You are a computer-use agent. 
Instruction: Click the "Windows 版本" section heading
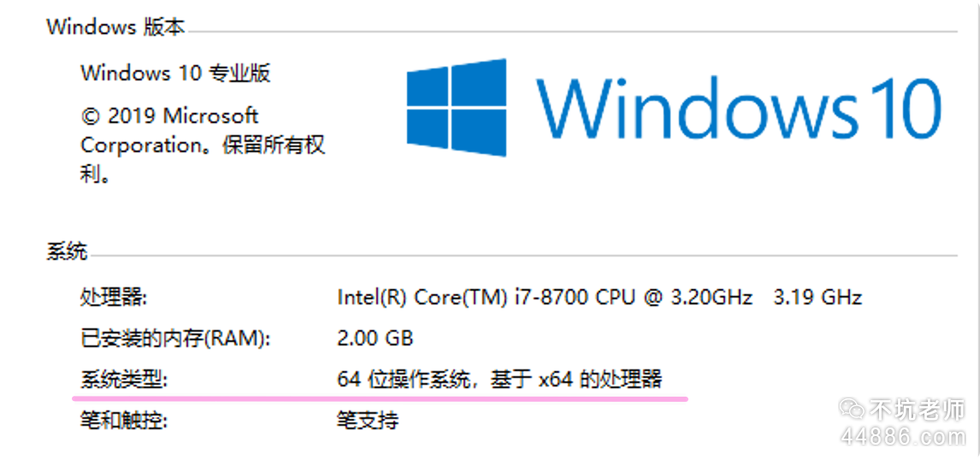115,27
